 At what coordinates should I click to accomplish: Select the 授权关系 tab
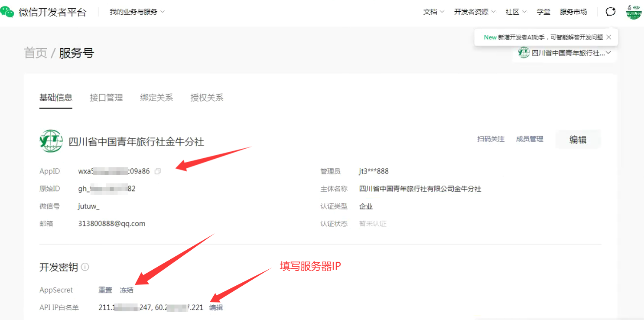click(207, 98)
